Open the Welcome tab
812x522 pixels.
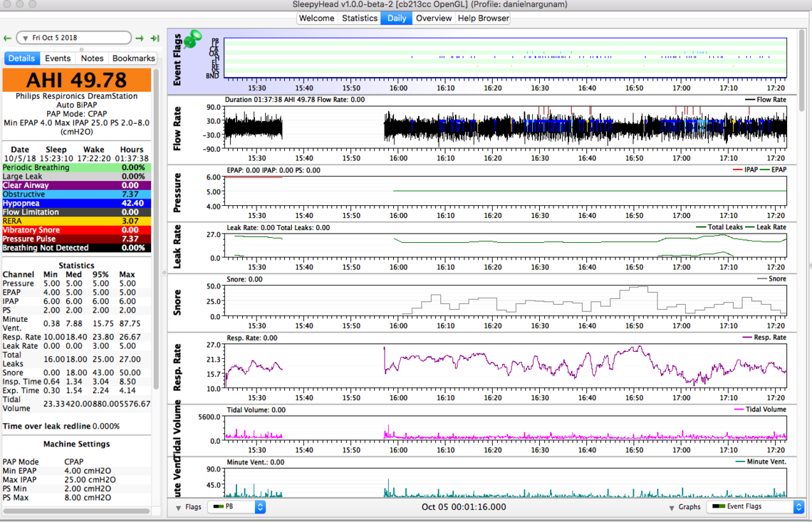pos(316,18)
